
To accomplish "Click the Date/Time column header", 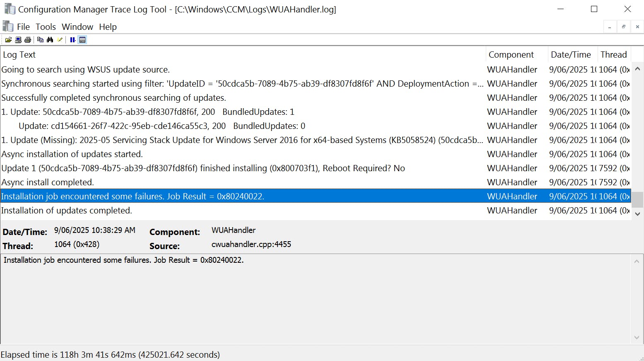I will click(571, 55).
